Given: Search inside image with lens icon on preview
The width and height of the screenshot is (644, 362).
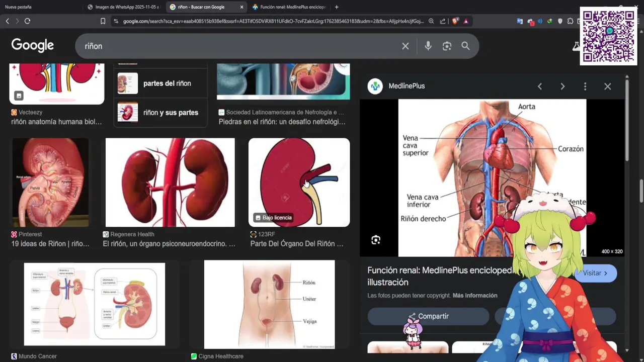Looking at the screenshot, I should pyautogui.click(x=376, y=240).
